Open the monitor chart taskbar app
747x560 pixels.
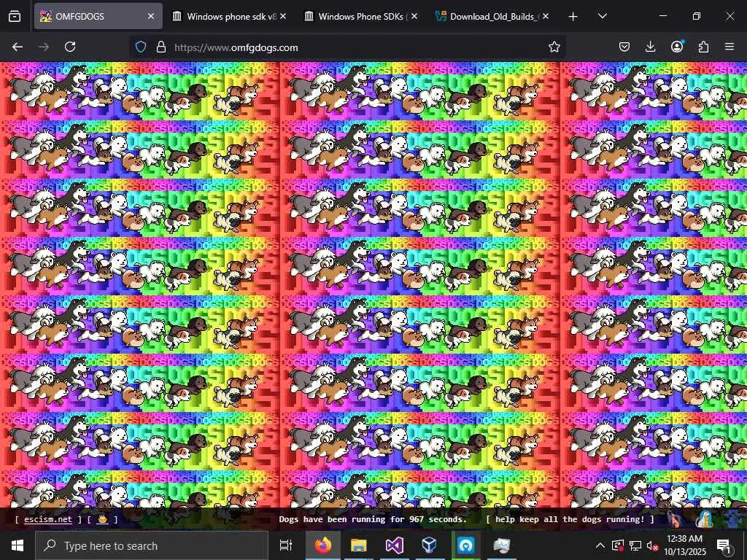(502, 545)
